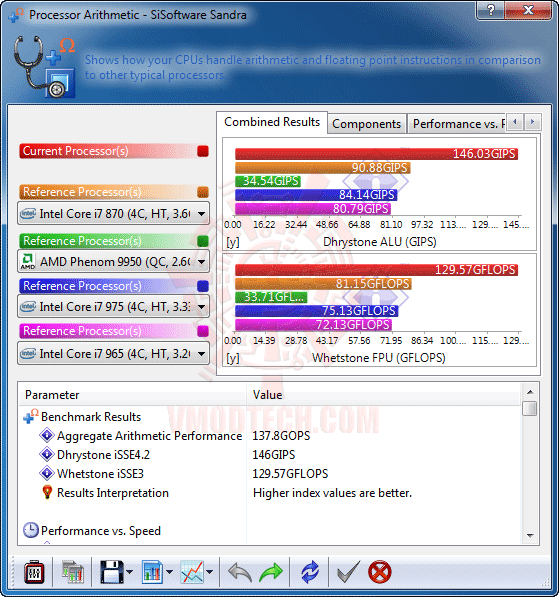Open the save icon dropdown arrow
Image resolution: width=559 pixels, height=597 pixels.
(x=129, y=571)
